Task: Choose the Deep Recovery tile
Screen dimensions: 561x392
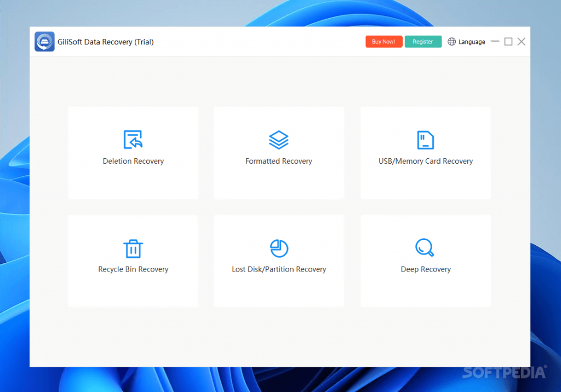Action: pos(426,261)
